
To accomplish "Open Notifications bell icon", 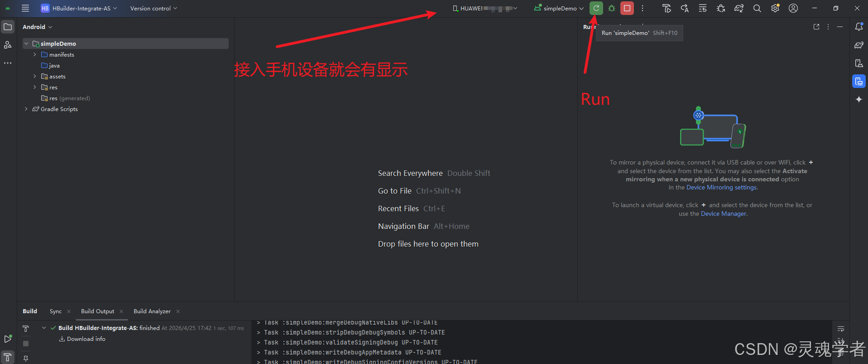I will 859,27.
